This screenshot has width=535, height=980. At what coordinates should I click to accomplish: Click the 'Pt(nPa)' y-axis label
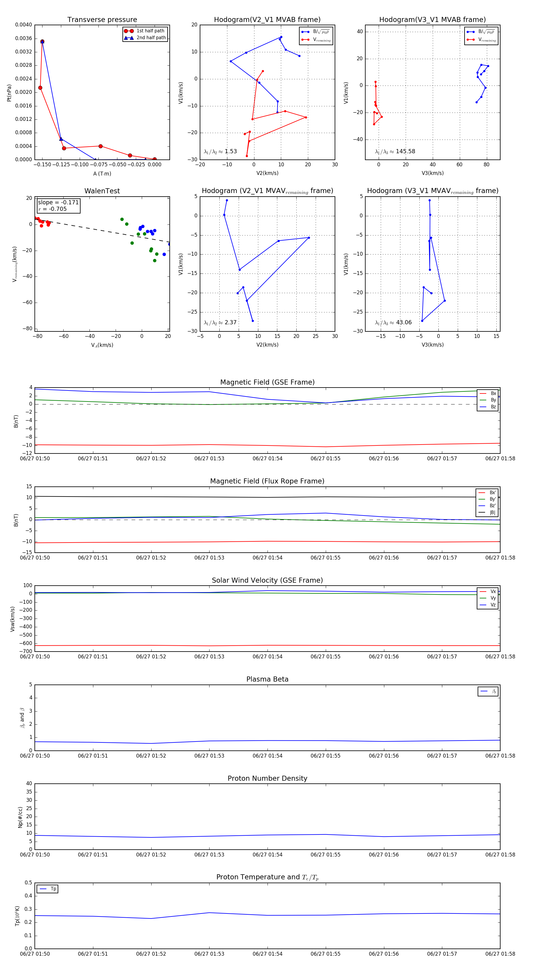click(9, 92)
